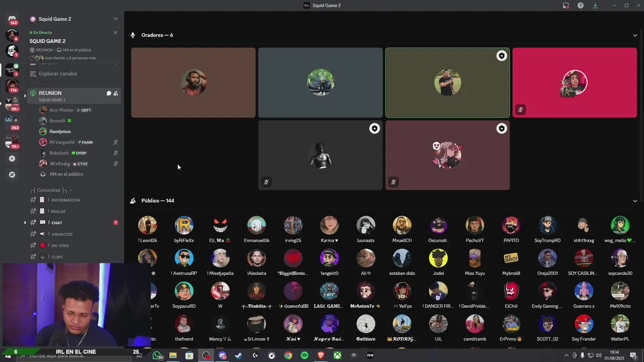Toggle system microphone icon in the tray
This screenshot has width=644, height=362.
coord(582,355)
